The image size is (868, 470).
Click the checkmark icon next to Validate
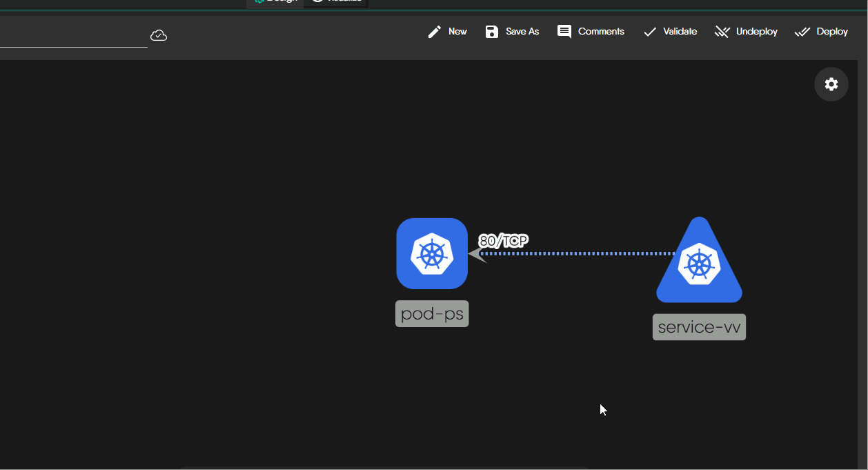coord(649,31)
